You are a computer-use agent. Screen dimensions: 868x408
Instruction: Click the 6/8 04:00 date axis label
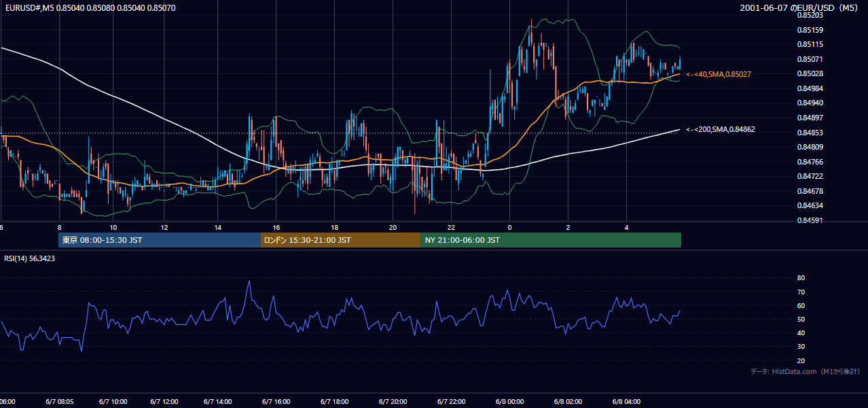pos(626,402)
